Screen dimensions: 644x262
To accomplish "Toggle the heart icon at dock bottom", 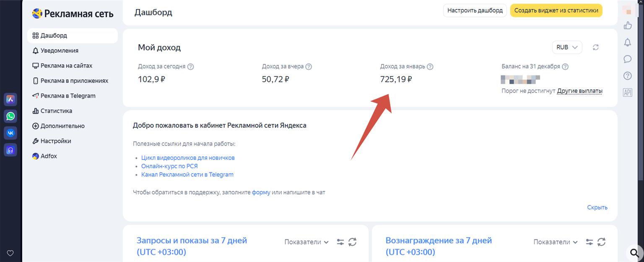I will [10, 253].
